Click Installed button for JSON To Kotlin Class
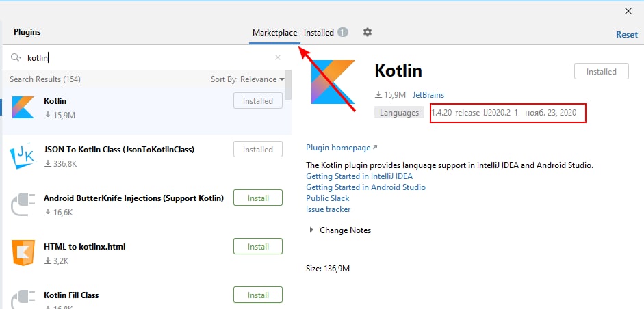The image size is (644, 309). coord(258,149)
